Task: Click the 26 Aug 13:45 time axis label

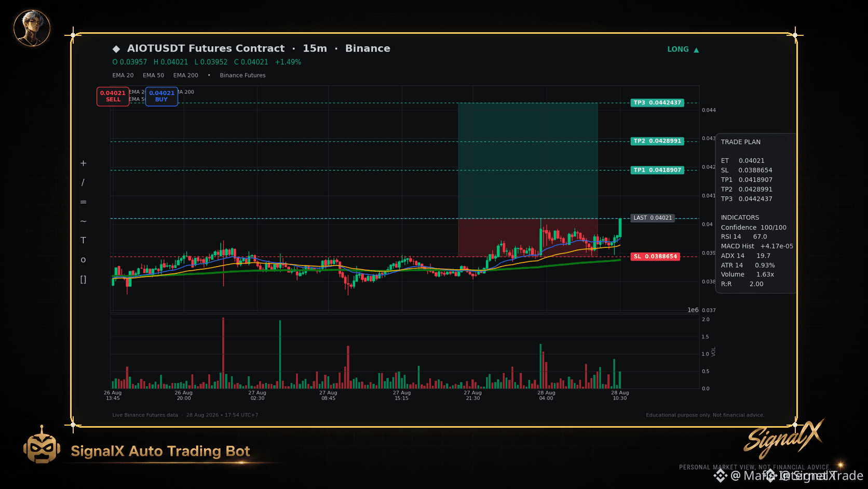Action: tap(113, 395)
